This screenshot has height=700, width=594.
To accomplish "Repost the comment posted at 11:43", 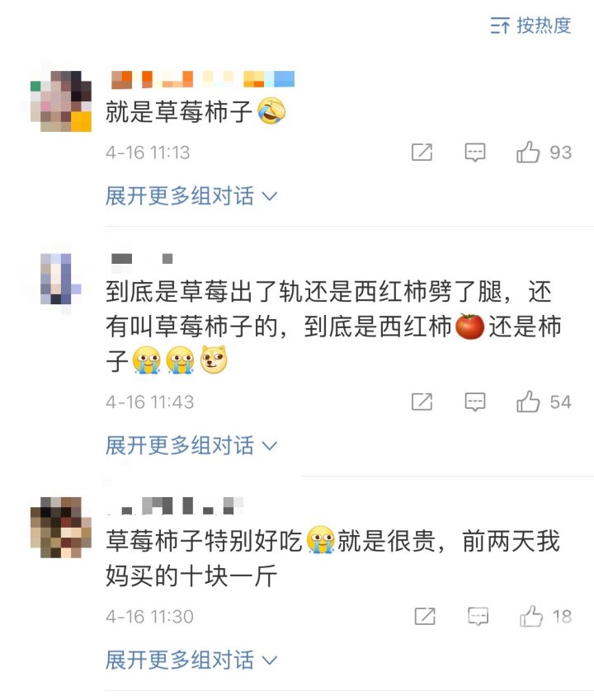I will [x=422, y=402].
